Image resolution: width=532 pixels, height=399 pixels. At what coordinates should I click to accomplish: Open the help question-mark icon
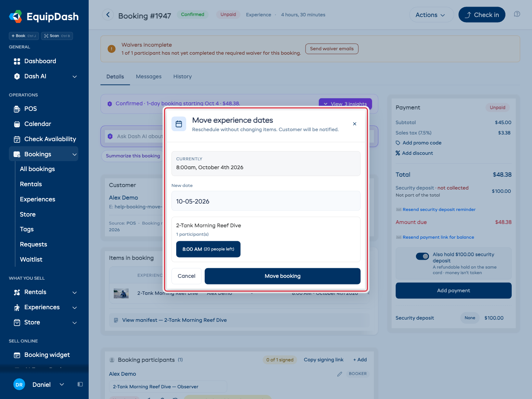pos(517,14)
